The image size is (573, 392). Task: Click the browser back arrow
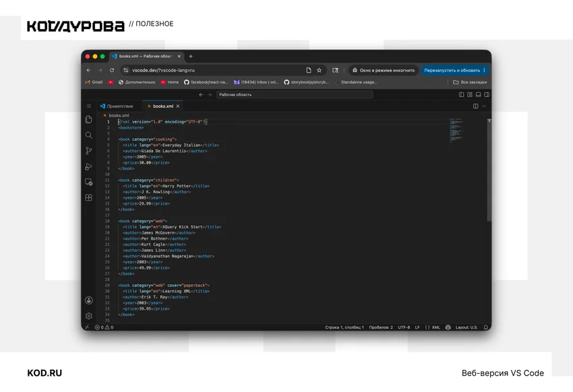pyautogui.click(x=88, y=70)
